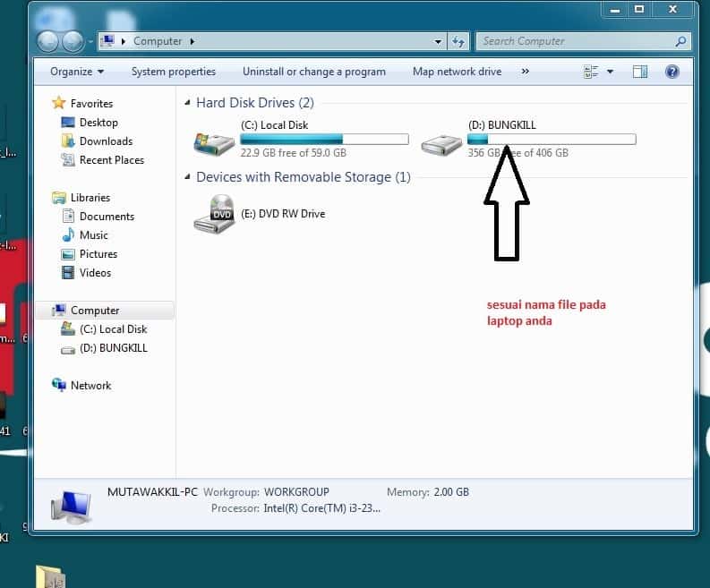
Task: Click the Videos filmstrip icon
Action: pyautogui.click(x=68, y=272)
